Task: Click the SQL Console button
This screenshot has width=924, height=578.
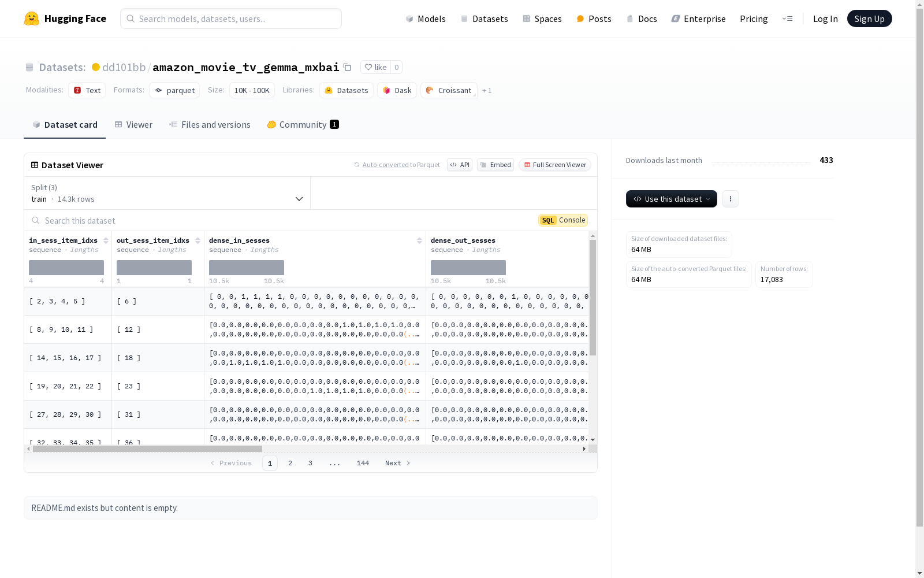Action: pos(563,220)
